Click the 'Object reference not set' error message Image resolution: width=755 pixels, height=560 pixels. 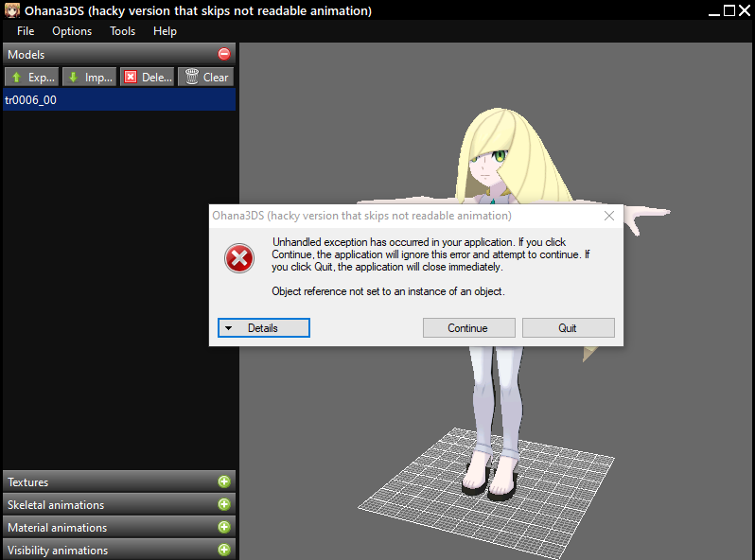[388, 291]
